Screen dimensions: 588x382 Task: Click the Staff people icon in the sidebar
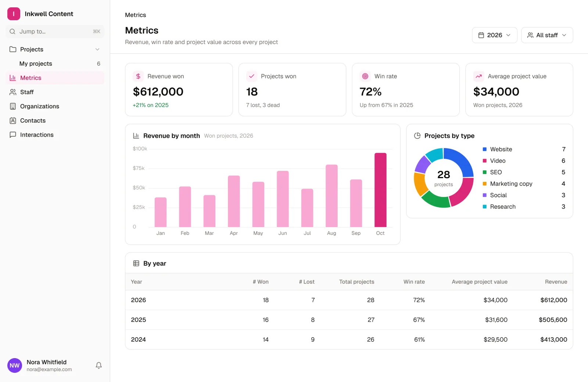click(13, 92)
